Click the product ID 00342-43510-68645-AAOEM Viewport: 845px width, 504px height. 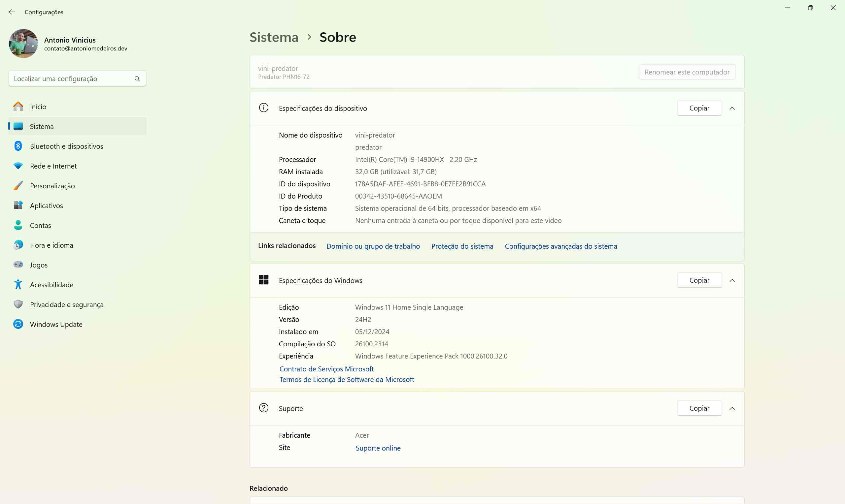coord(398,196)
